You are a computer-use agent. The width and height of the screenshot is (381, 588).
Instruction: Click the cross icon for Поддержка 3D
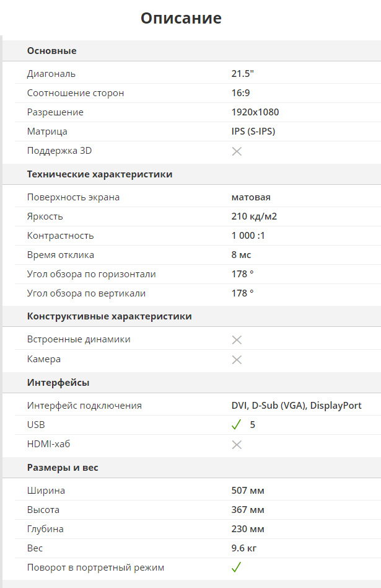tap(237, 151)
